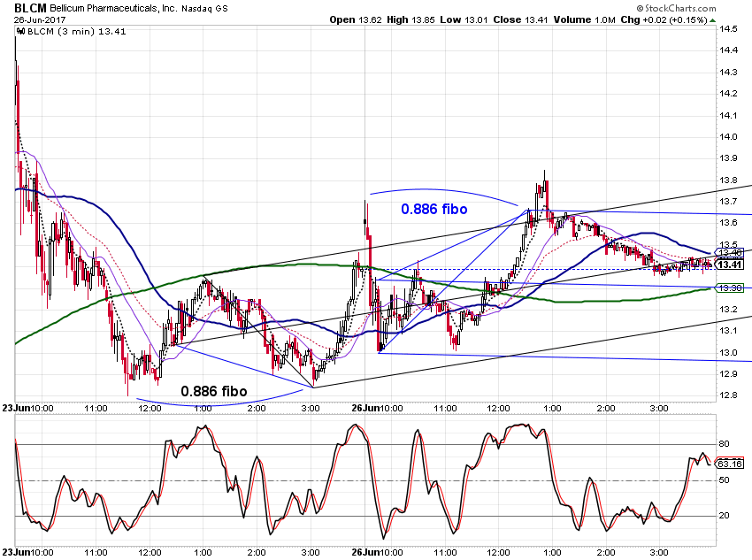
Task: Click the blue 0.886 fibo annotation
Action: pos(434,209)
